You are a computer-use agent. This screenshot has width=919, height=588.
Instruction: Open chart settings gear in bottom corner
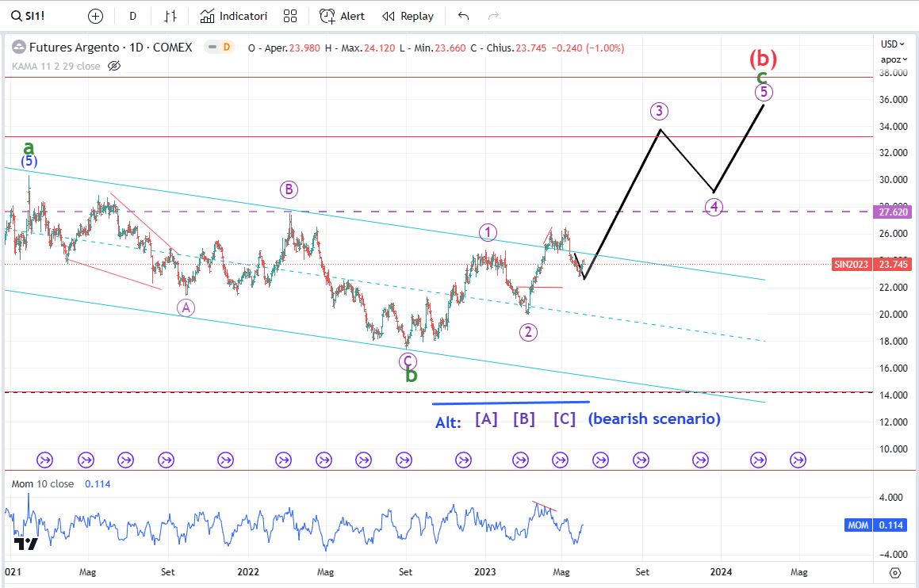pos(895,572)
